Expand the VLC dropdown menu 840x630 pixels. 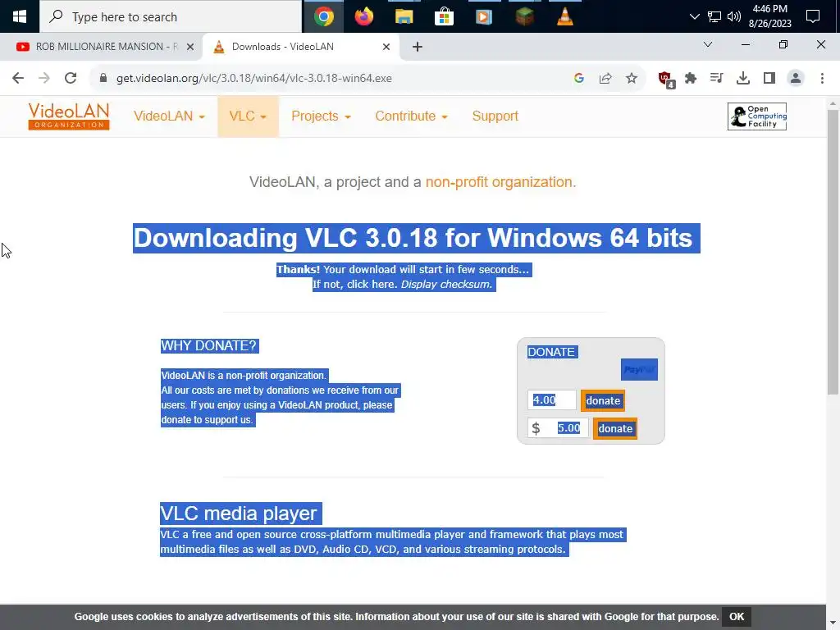[248, 116]
